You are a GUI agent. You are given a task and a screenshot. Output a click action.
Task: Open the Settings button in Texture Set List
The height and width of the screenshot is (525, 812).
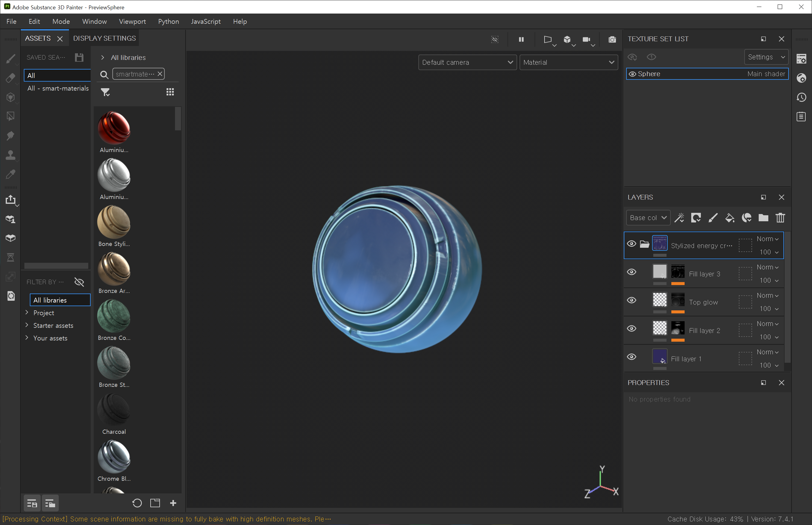[766, 57]
